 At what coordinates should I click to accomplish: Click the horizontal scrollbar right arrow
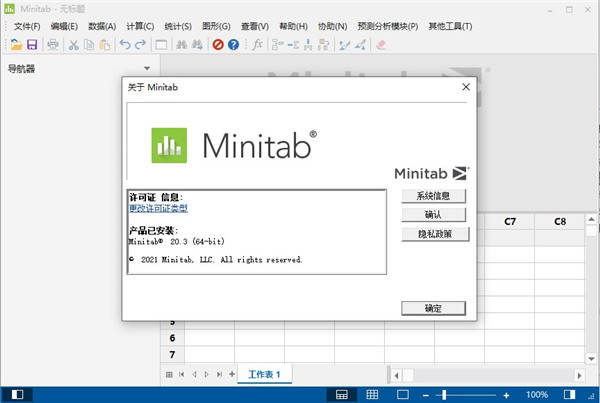click(579, 375)
